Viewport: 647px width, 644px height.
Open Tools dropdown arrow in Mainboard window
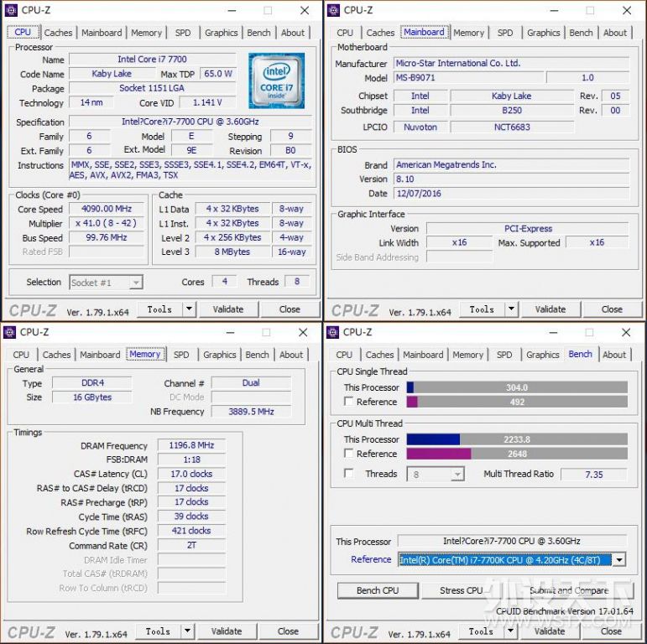[x=512, y=309]
